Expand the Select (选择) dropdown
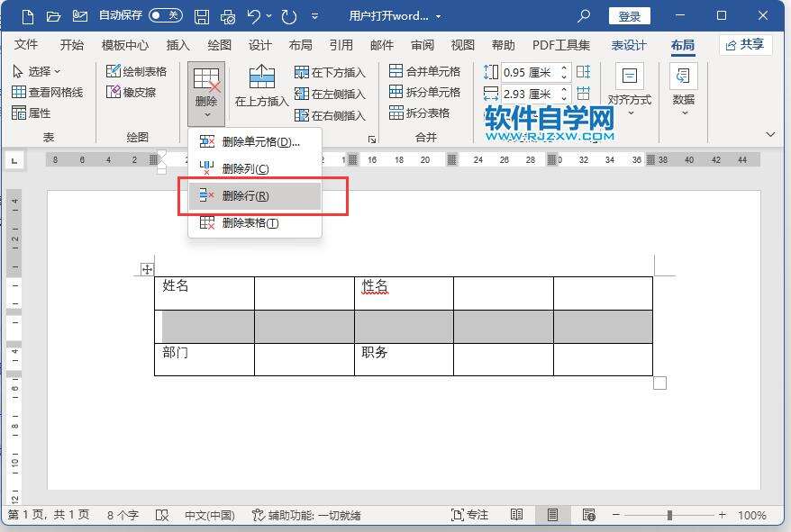Screen dimensions: 791x532 [x=37, y=71]
